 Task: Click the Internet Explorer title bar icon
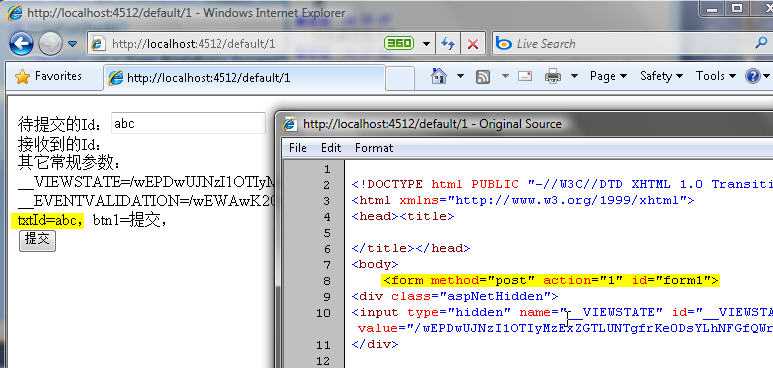(x=15, y=13)
